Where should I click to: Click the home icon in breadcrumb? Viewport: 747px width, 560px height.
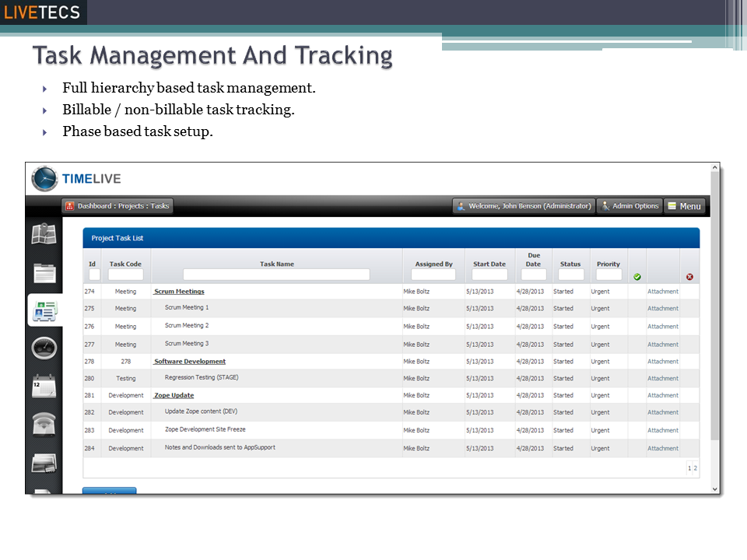pos(69,206)
